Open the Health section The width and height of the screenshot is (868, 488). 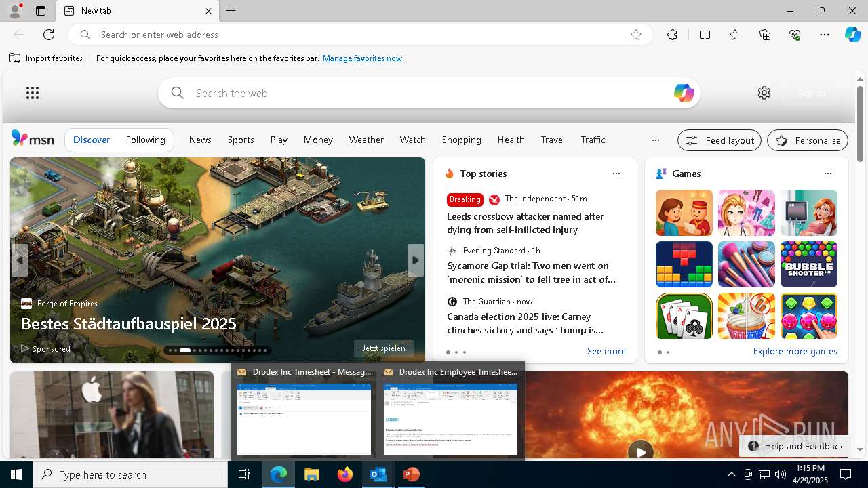pos(511,140)
